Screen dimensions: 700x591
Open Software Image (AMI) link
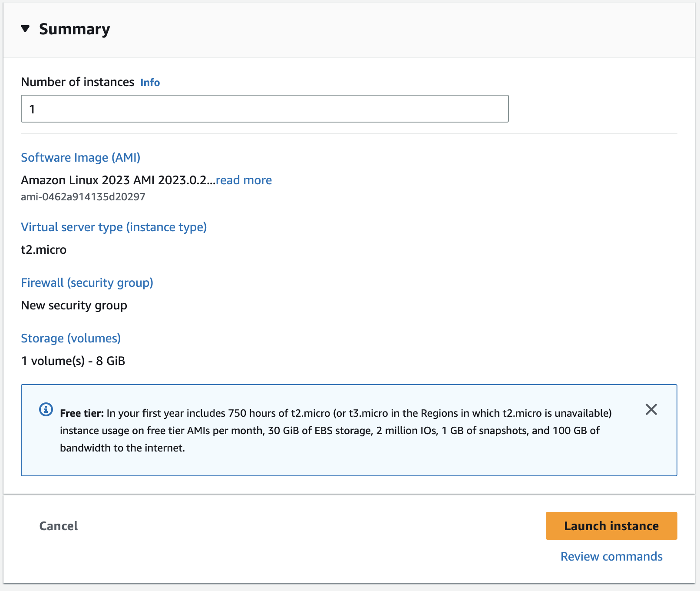(81, 157)
